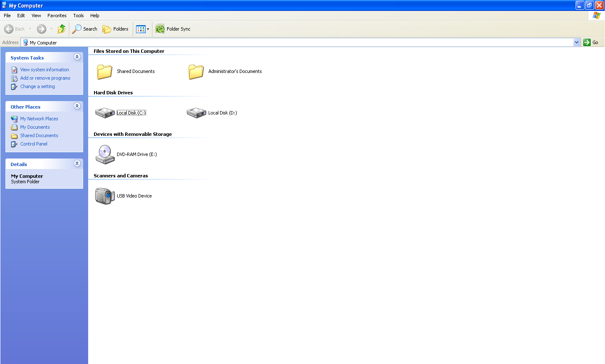Go up one folder level
The height and width of the screenshot is (364, 605).
pyautogui.click(x=62, y=29)
